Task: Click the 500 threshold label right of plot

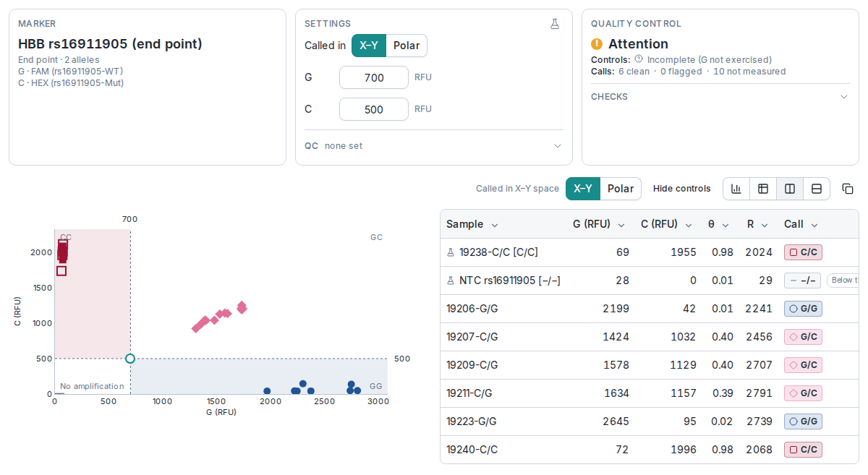Action: (402, 359)
